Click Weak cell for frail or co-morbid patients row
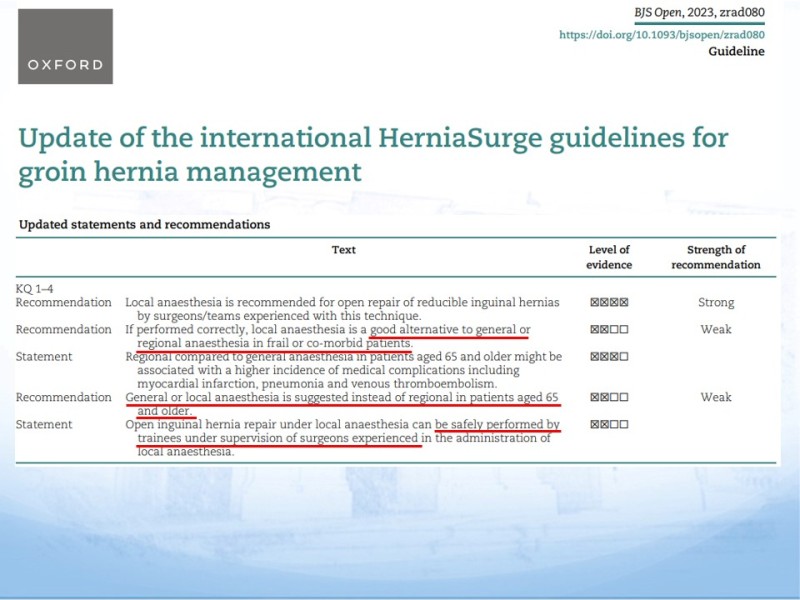This screenshot has width=800, height=600. click(716, 329)
